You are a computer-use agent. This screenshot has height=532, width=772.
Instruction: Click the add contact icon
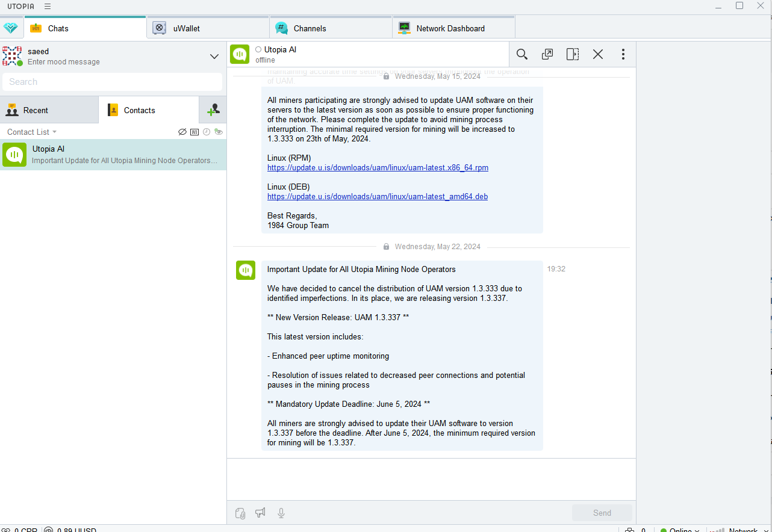point(213,110)
